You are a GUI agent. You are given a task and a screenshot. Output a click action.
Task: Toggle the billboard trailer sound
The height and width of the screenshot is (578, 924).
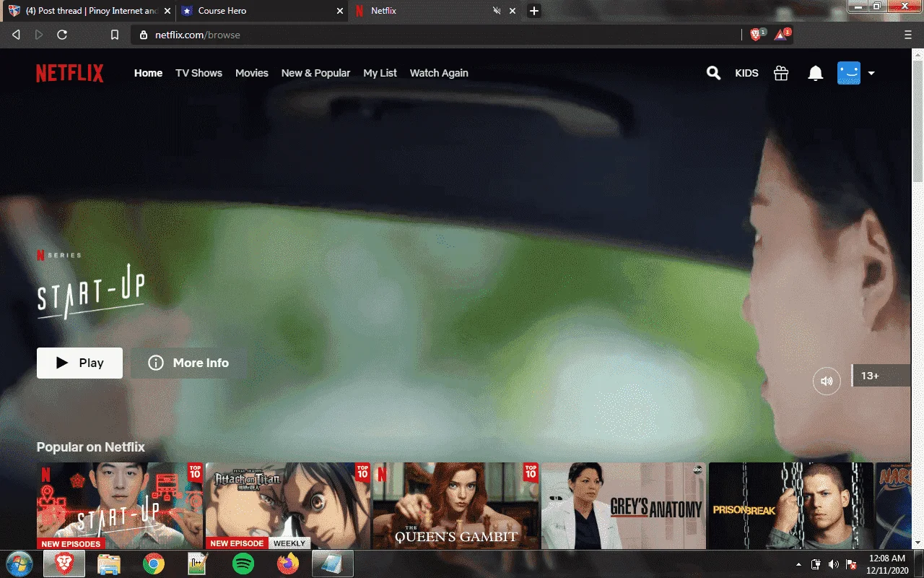[827, 381]
